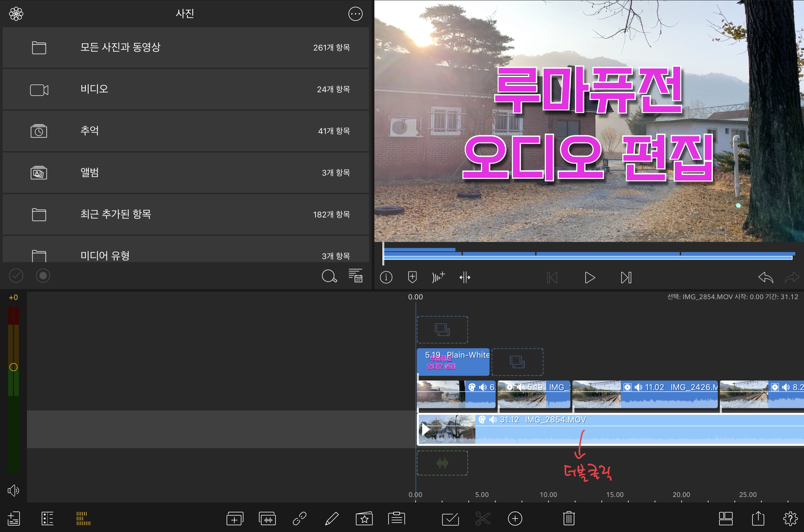This screenshot has width=804, height=532.
Task: Toggle the select checkmark circle button
Action: coord(16,275)
